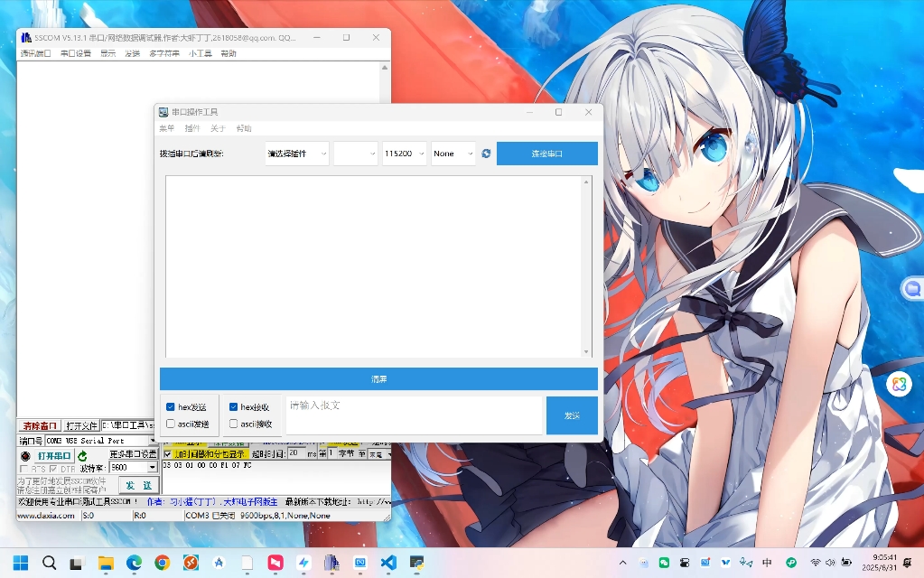Open the 小工具 menu in SSCOM
The width and height of the screenshot is (924, 578).
click(200, 53)
